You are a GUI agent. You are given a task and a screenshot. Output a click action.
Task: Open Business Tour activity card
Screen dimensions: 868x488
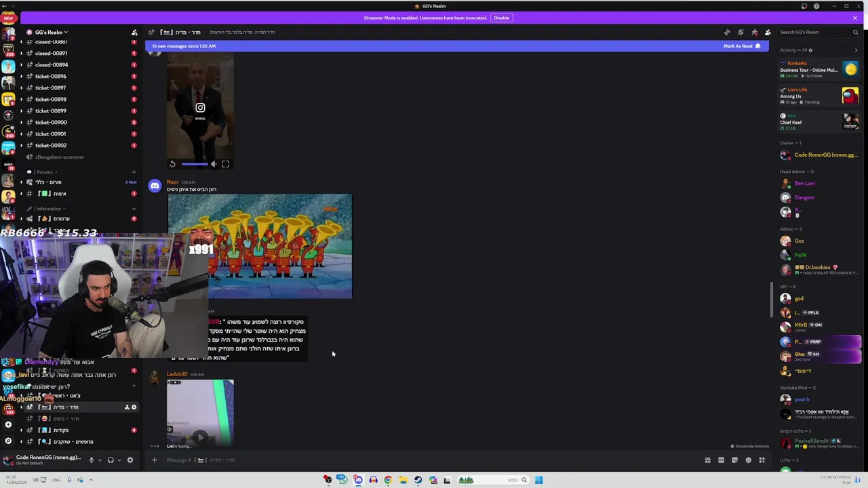[x=819, y=70]
